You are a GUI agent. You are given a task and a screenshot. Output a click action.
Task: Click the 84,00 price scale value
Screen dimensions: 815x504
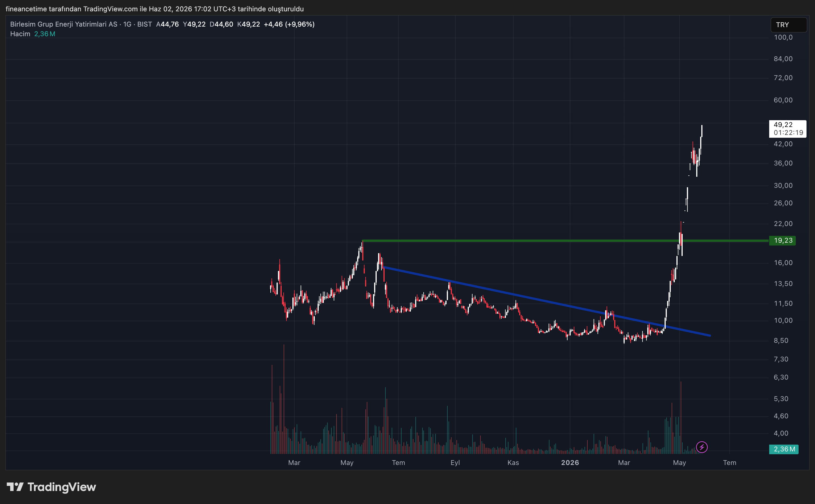(783, 59)
